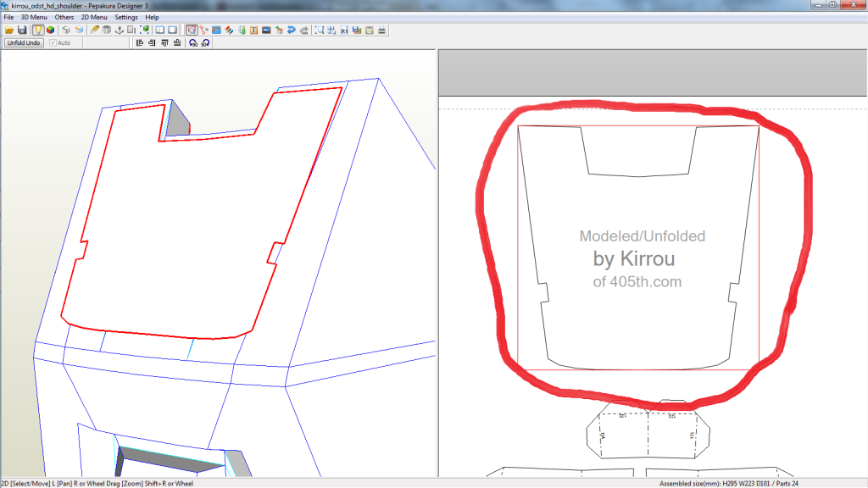Click the gray cube undo-unfold icon
Screen dimensions: 868x488
(x=66, y=30)
